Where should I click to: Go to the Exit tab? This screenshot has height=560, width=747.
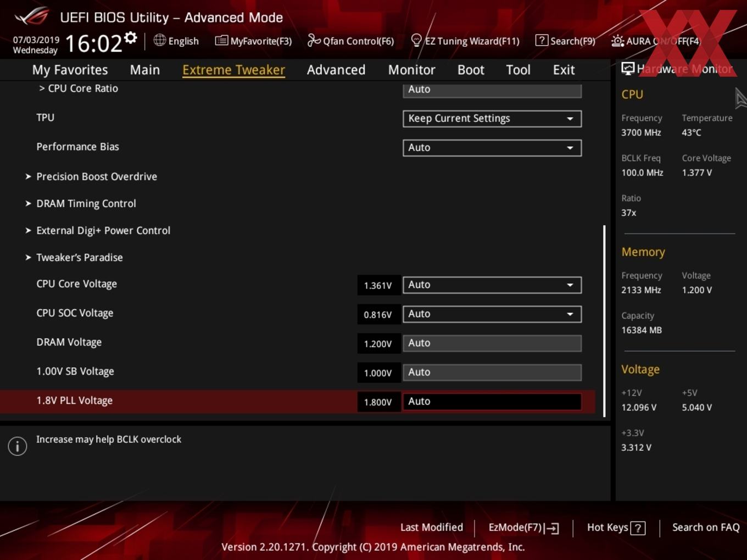564,70
